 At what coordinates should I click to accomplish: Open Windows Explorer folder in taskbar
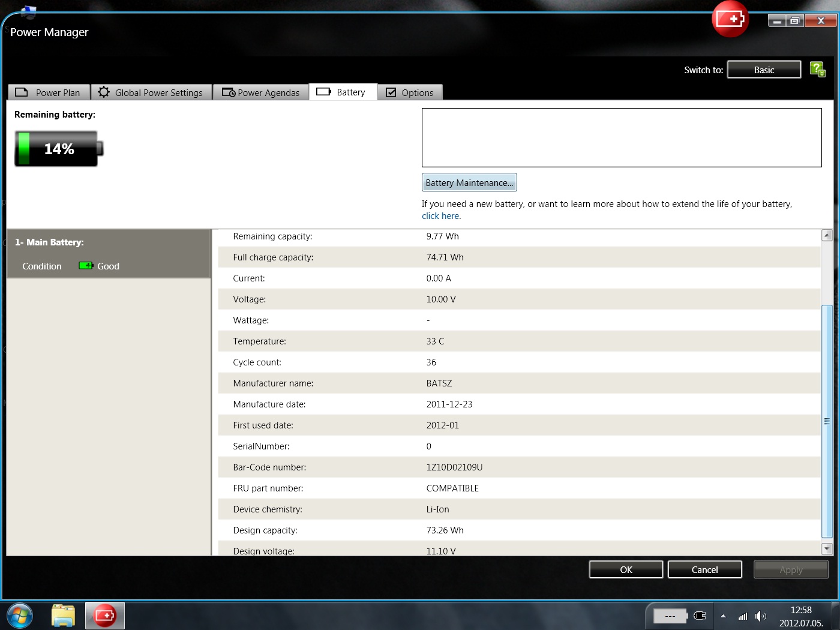[x=63, y=616]
